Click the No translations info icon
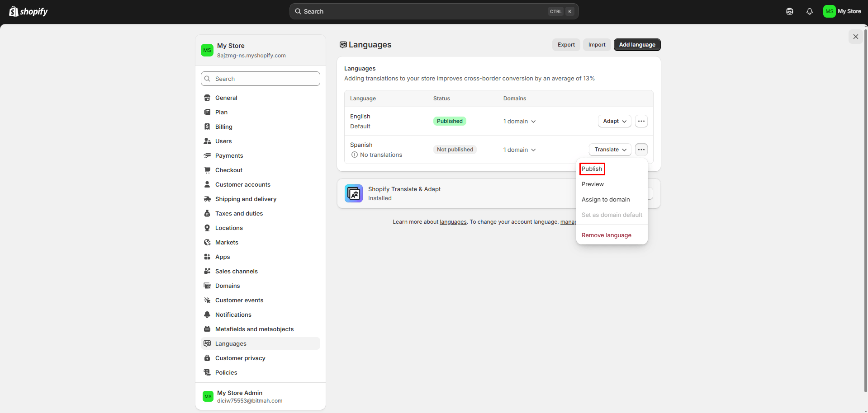 click(355, 155)
